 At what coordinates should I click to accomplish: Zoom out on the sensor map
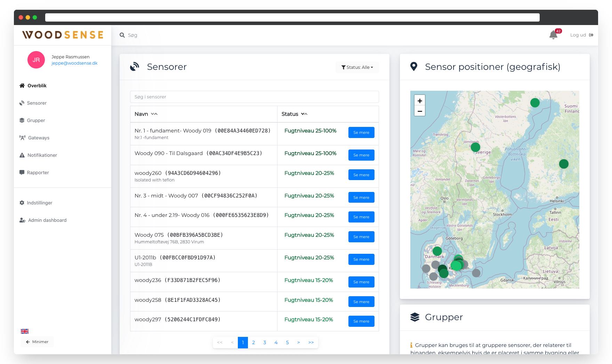(420, 111)
